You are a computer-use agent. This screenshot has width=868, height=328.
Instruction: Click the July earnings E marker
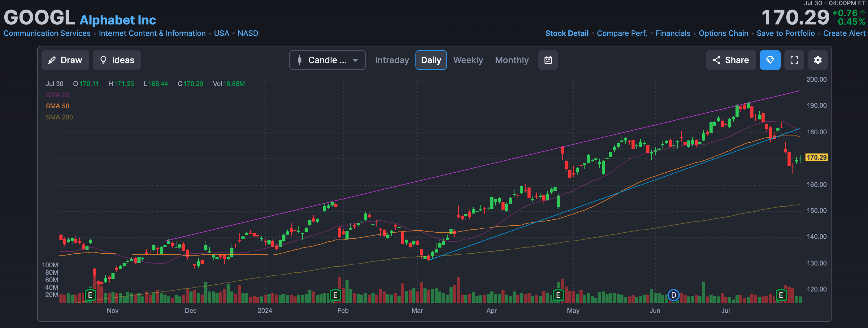click(x=781, y=295)
